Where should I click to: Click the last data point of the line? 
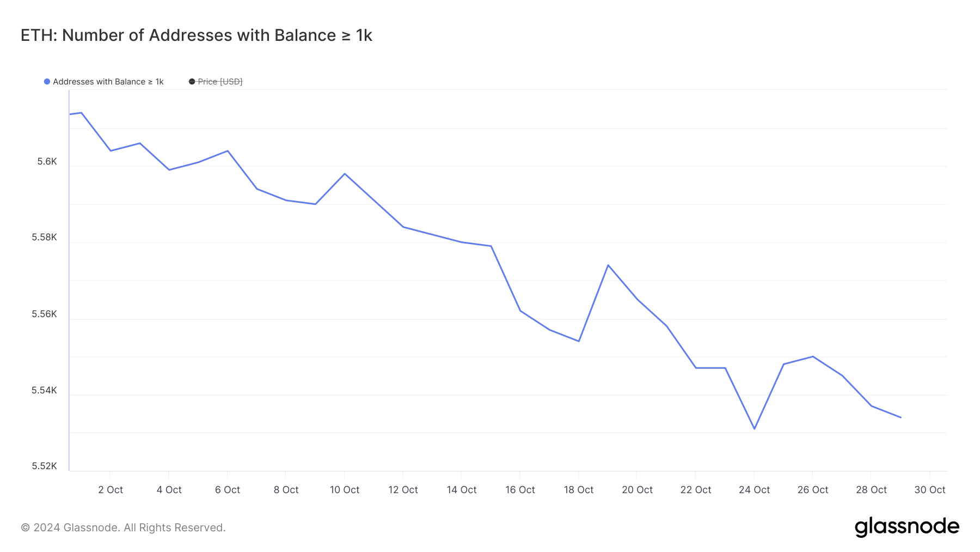(x=901, y=417)
